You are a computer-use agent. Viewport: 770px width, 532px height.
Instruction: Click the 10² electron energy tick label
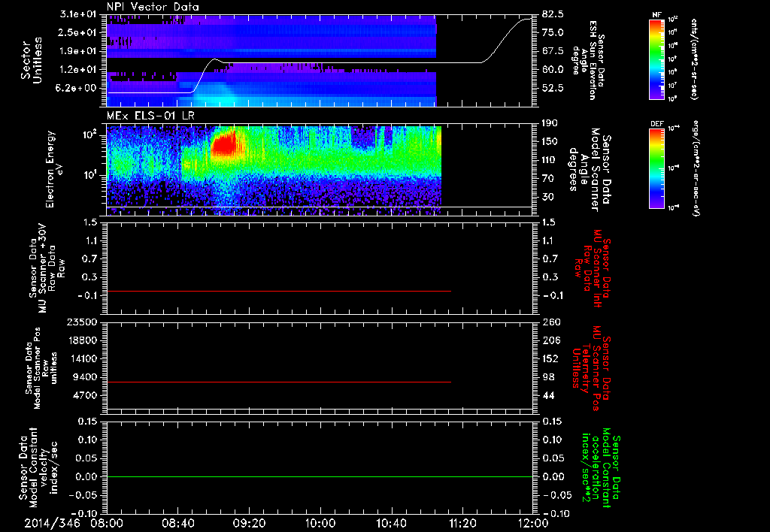pos(90,135)
